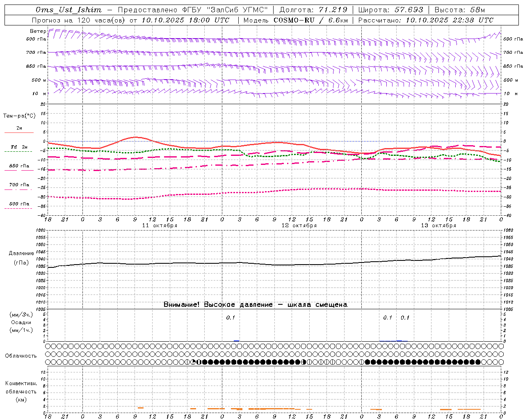The width and height of the screenshot is (525, 420).
Task: Click the (гПа) unit under Давление
Action: click(x=21, y=262)
